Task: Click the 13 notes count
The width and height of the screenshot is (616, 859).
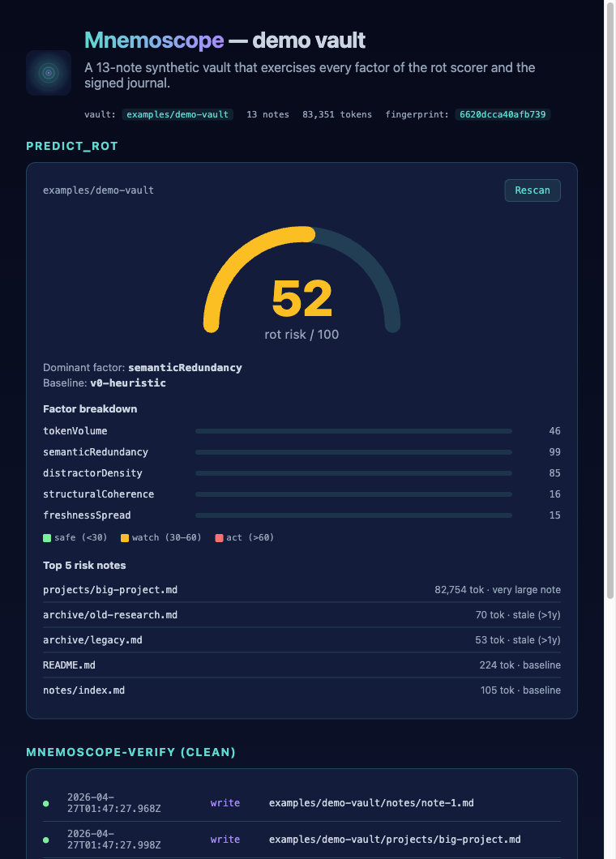Action: [x=268, y=114]
